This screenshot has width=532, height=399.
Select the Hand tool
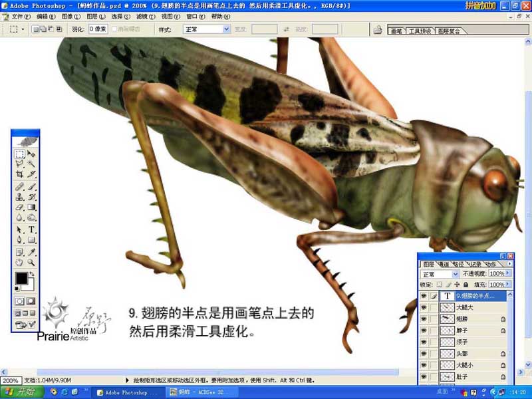20,262
